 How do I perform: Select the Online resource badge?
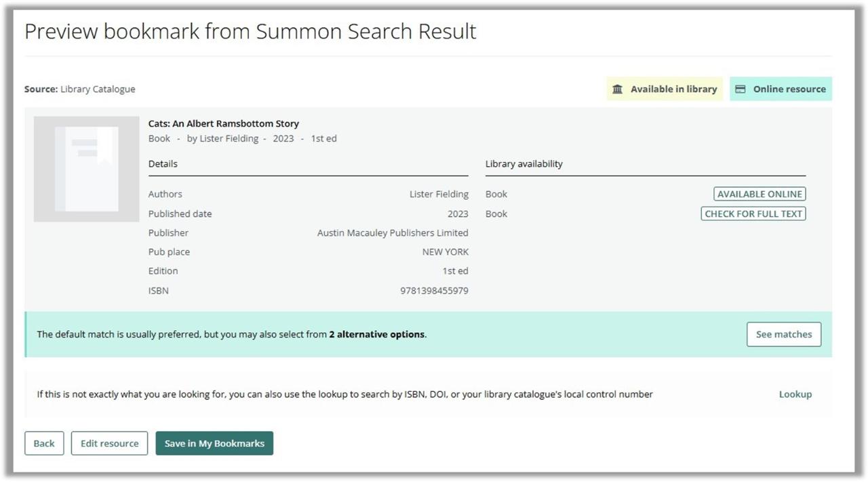781,88
